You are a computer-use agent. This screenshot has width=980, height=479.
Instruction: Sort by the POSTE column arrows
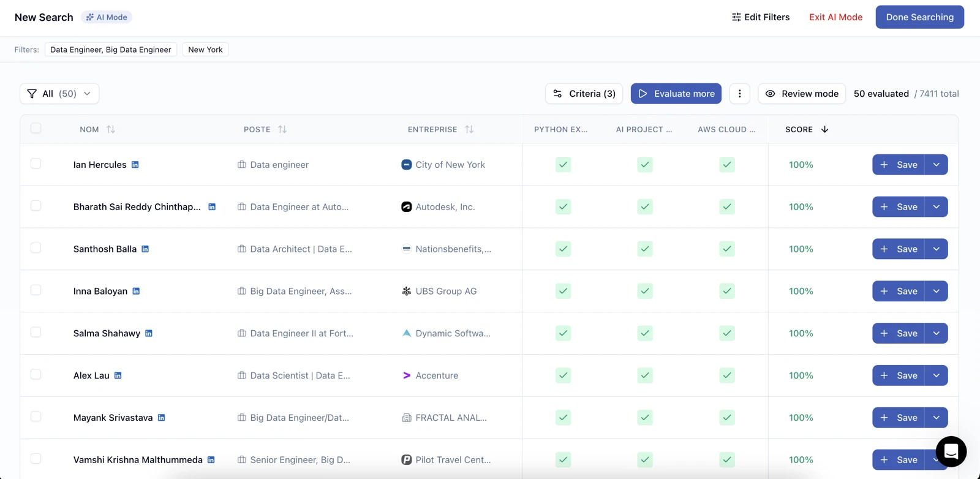pyautogui.click(x=282, y=129)
